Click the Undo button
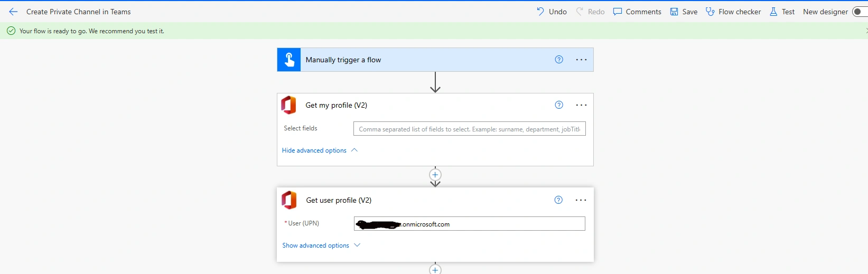868x274 pixels. click(552, 12)
